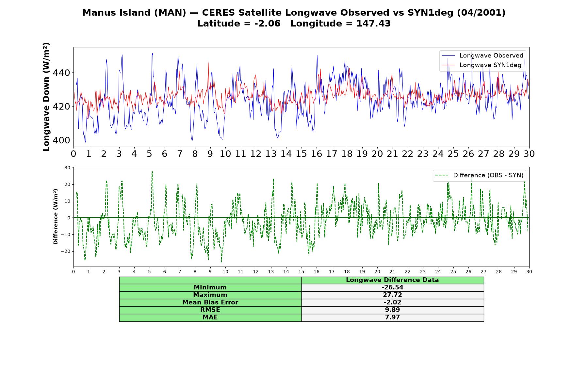The width and height of the screenshot is (588, 392).
Task: Click the Longwave Down (W/m²) axis label
Action: point(46,97)
